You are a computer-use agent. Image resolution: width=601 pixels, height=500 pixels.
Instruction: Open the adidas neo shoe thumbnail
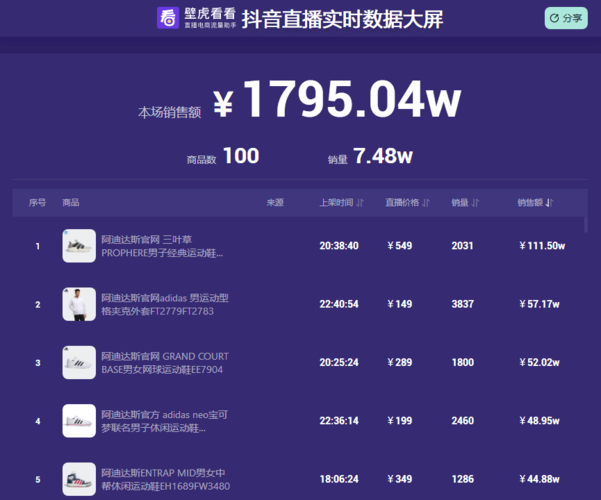pyautogui.click(x=79, y=421)
